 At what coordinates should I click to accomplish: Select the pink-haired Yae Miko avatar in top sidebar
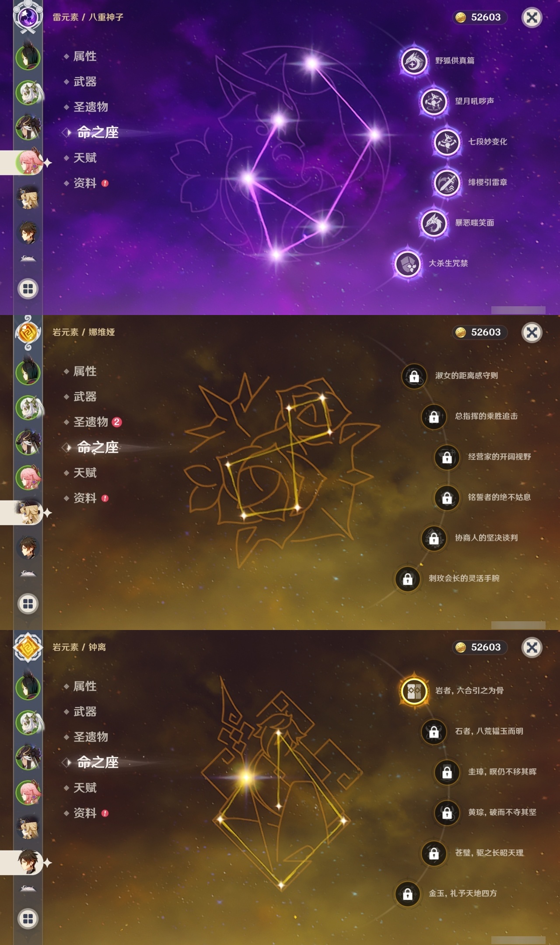click(x=29, y=162)
